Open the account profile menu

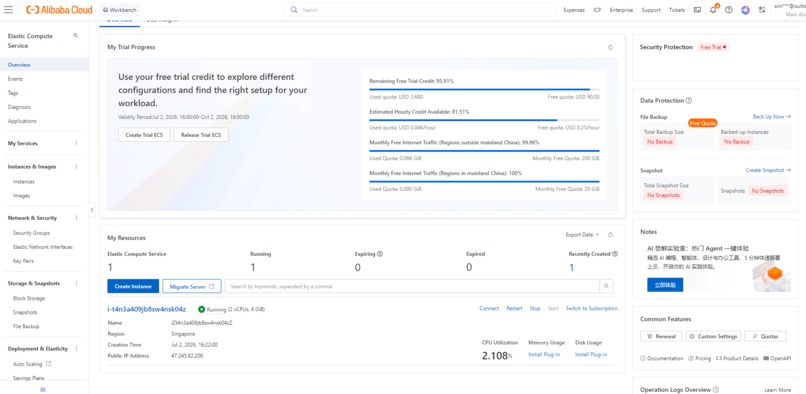(790, 10)
